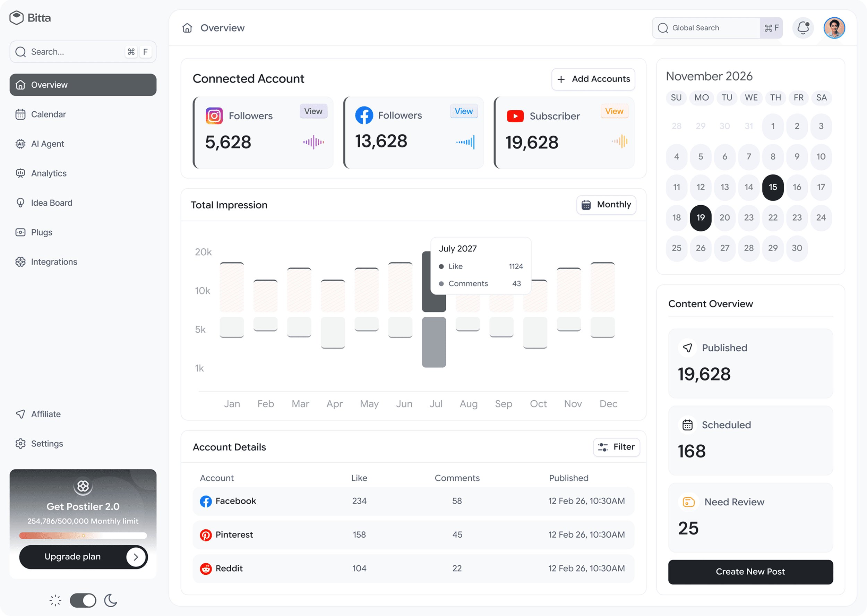Select the dark mode moon icon

click(x=110, y=600)
